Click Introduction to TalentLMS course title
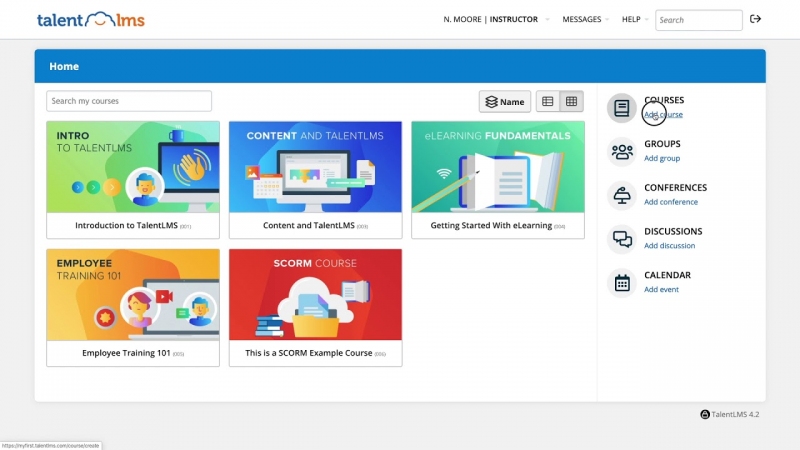 tap(127, 226)
